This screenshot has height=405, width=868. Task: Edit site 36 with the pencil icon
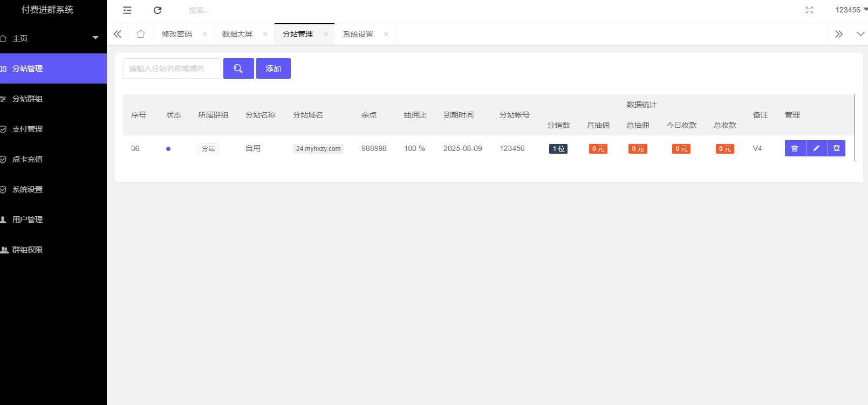click(816, 148)
